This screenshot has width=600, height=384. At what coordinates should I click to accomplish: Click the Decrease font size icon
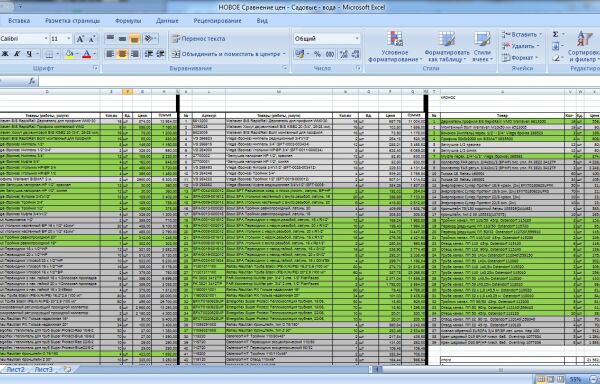click(92, 39)
